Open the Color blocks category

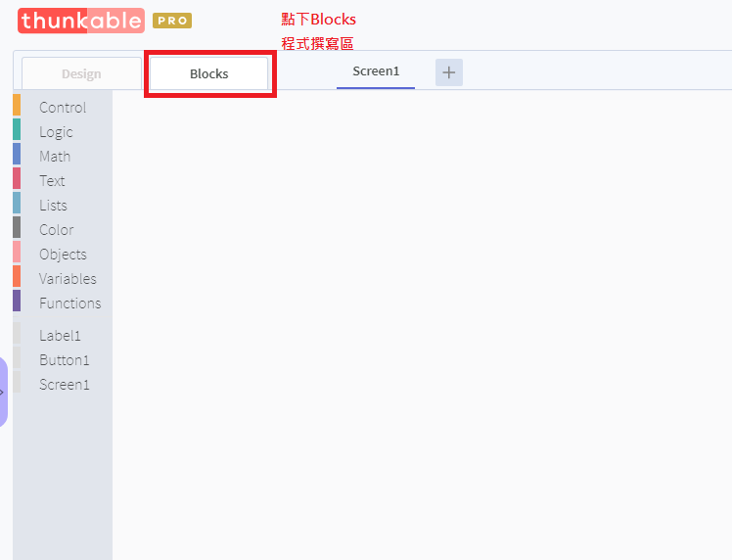point(57,230)
